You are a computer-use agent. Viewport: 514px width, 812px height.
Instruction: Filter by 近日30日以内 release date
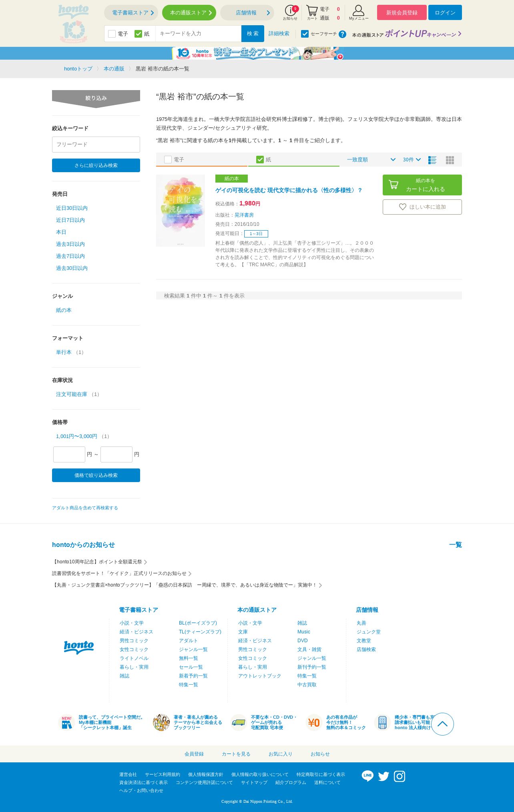point(72,208)
